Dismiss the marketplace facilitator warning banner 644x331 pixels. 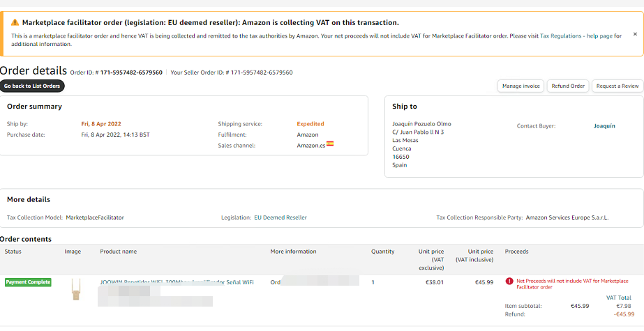[635, 33]
